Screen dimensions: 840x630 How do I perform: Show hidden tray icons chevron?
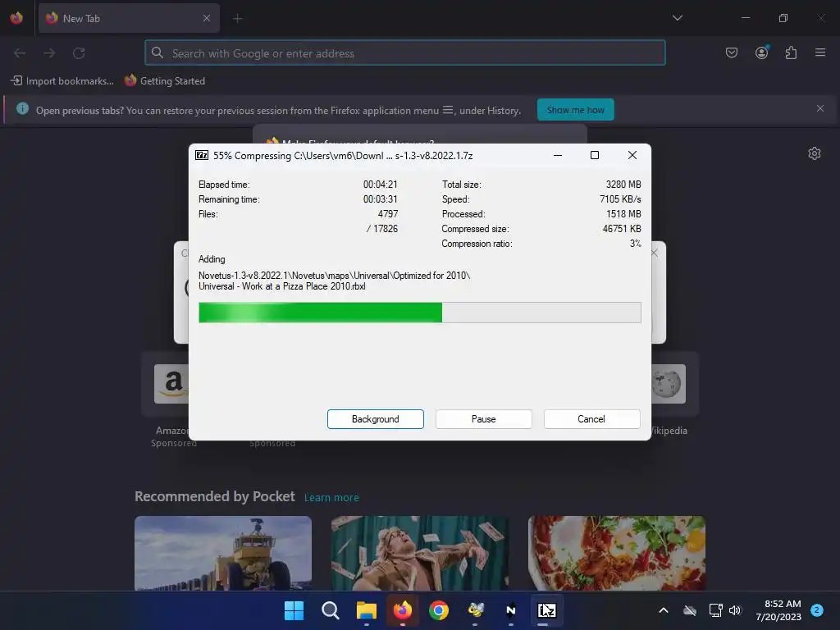click(x=663, y=610)
